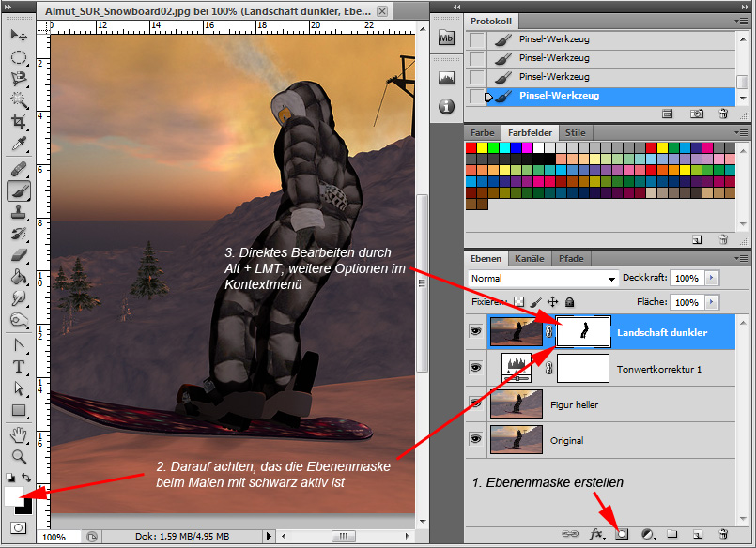Image resolution: width=756 pixels, height=548 pixels.
Task: Open the fx layer styles button
Action: tap(596, 534)
